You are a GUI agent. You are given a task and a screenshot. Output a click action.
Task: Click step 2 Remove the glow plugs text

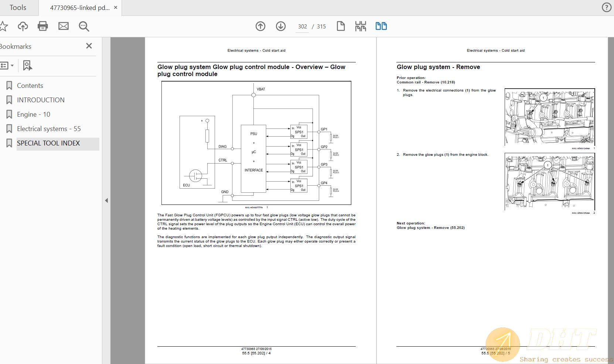(446, 155)
